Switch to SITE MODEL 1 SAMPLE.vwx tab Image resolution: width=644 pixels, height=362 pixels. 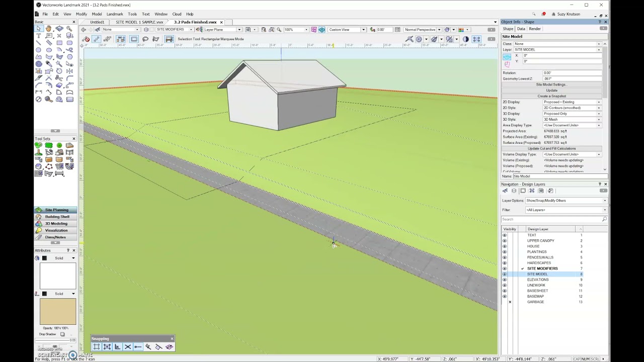[139, 22]
